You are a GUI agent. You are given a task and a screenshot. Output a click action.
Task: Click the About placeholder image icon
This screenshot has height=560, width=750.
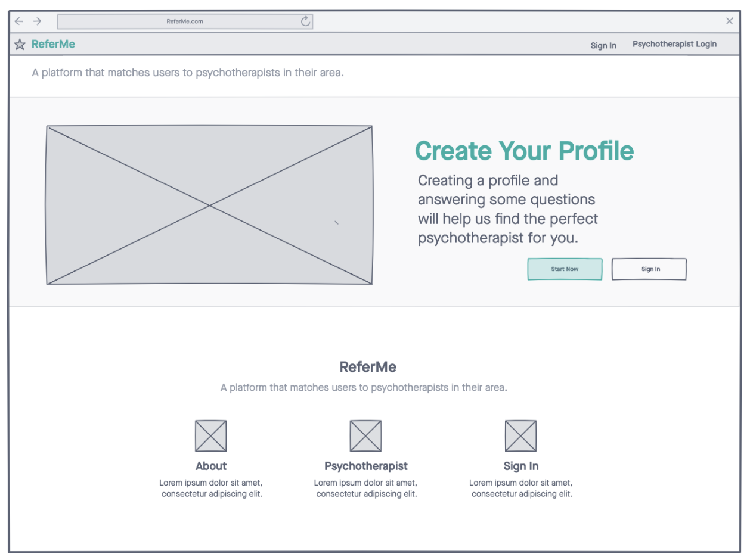[x=210, y=435]
